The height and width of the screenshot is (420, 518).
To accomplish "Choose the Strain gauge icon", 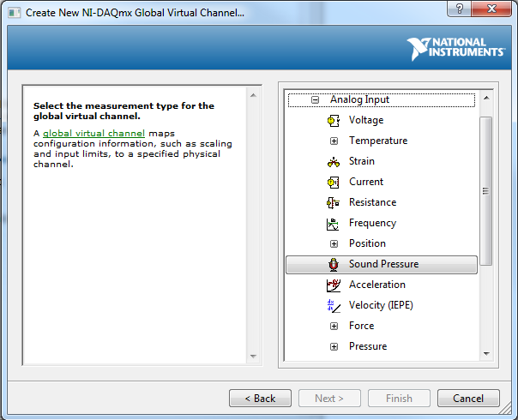I will pos(334,161).
